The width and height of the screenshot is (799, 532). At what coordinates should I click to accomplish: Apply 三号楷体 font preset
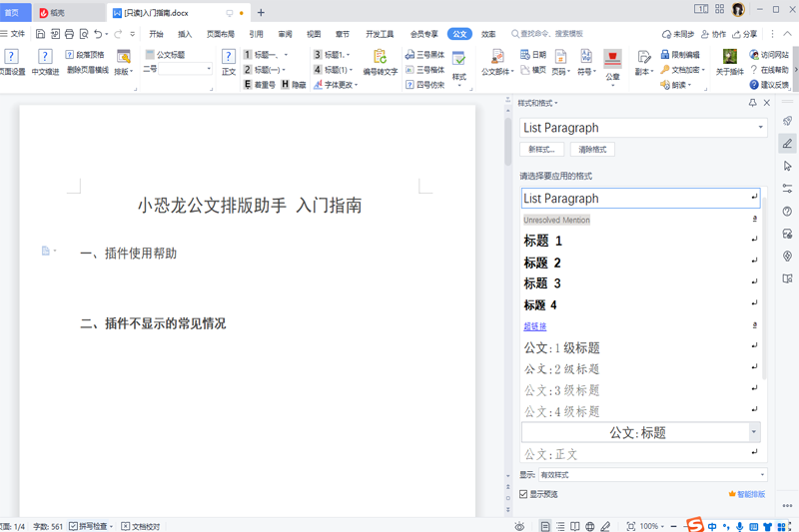coord(425,70)
